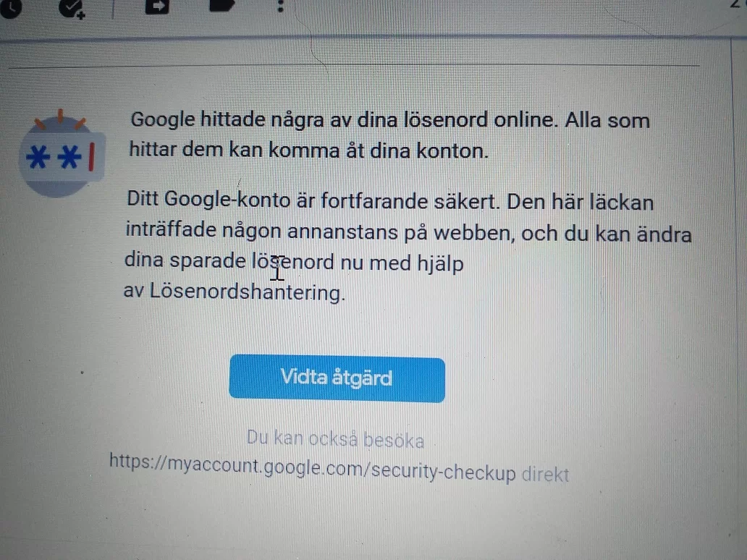
Task: Click the text Du kan också besöka
Action: pyautogui.click(x=335, y=438)
